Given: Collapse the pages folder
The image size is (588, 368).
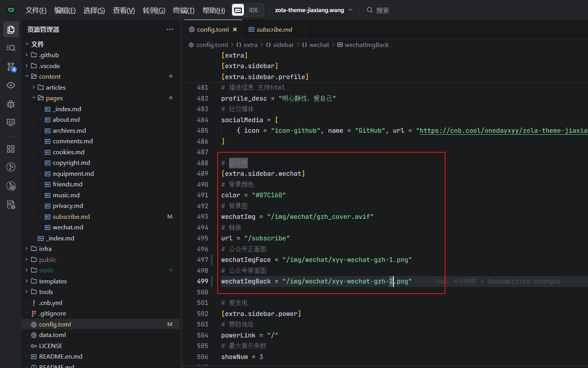Looking at the screenshot, I should tap(54, 98).
